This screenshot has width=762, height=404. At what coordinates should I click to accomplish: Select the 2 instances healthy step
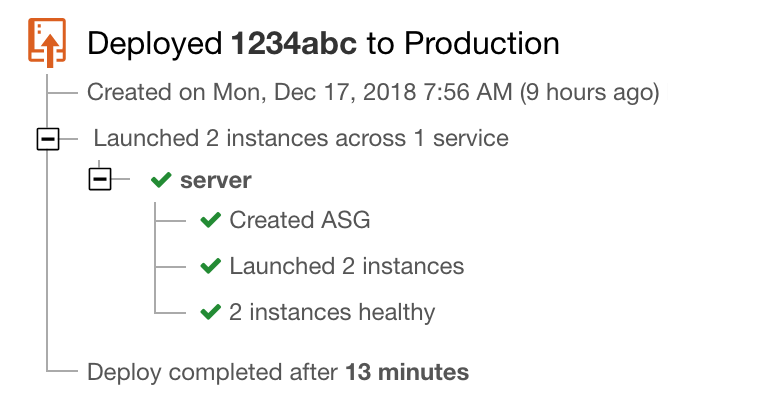[332, 312]
